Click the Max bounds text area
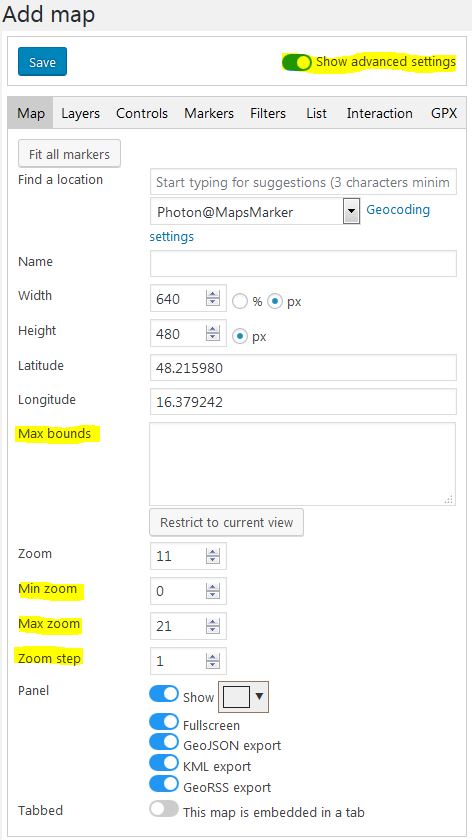Viewport: 472px width, 840px height. pos(303,464)
